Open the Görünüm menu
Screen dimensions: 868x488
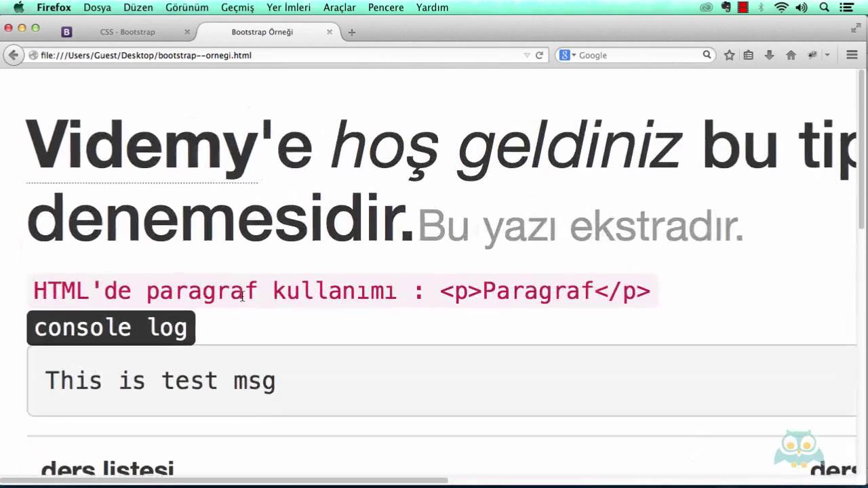(x=187, y=7)
